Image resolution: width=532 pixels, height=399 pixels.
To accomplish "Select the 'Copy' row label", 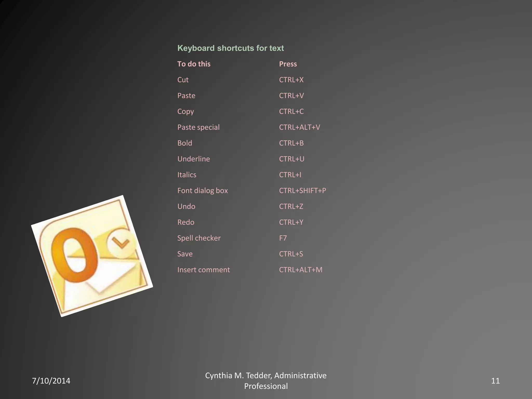I will tap(185, 112).
